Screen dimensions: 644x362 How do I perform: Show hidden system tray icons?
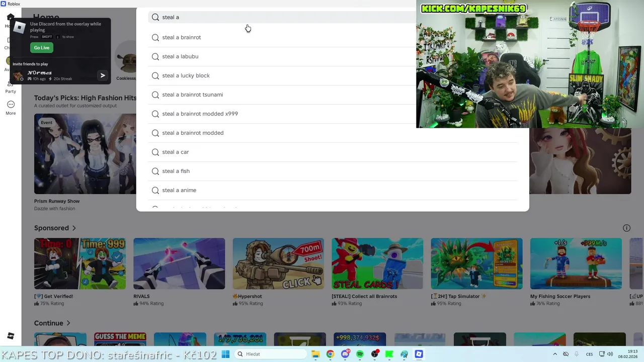click(x=555, y=354)
